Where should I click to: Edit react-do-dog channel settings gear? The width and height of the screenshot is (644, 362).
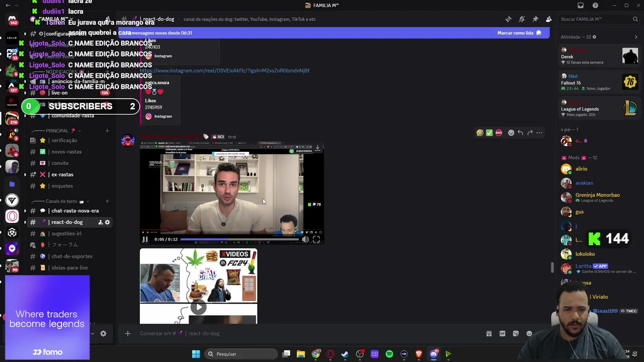(107, 222)
